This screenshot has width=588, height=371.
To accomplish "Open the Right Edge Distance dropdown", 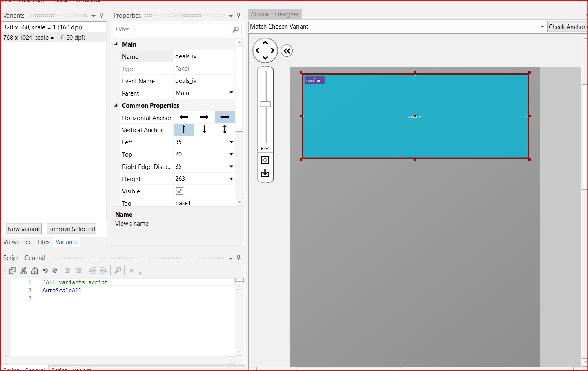I will tap(231, 167).
